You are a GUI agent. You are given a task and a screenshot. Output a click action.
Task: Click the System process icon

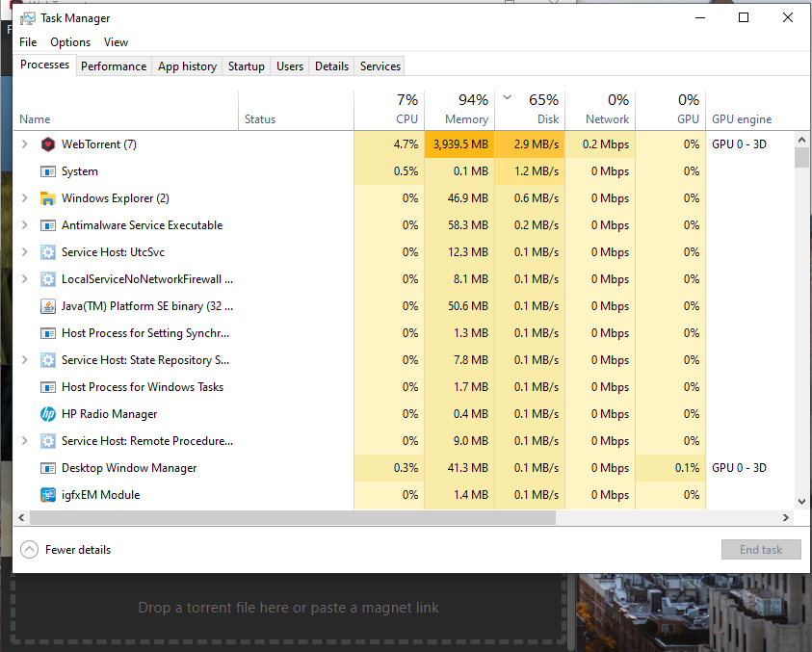[x=47, y=171]
